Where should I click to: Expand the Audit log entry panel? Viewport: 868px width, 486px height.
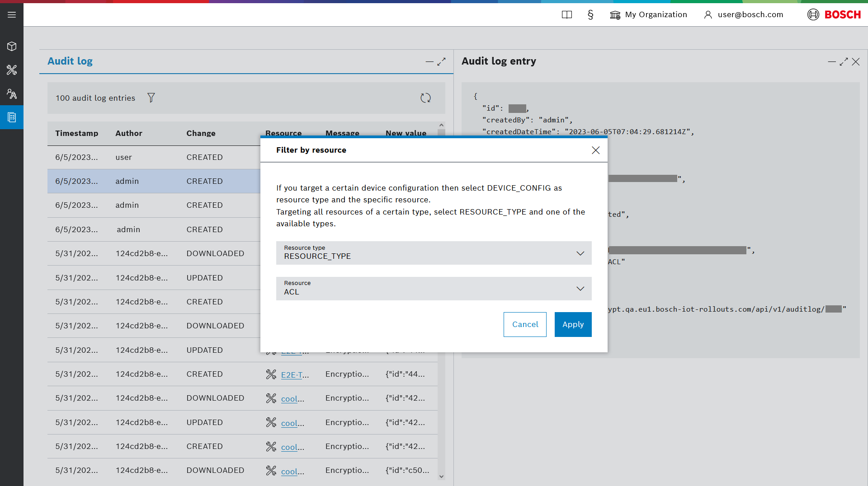click(x=844, y=62)
